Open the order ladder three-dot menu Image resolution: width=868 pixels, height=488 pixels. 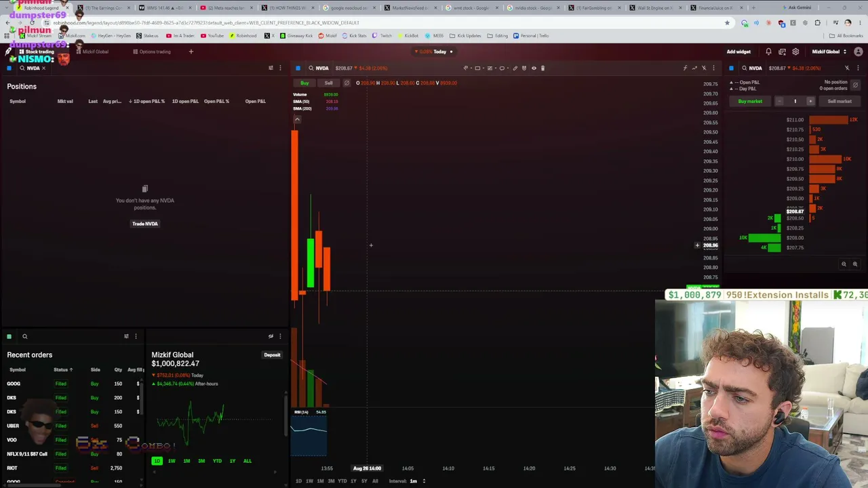tap(858, 68)
